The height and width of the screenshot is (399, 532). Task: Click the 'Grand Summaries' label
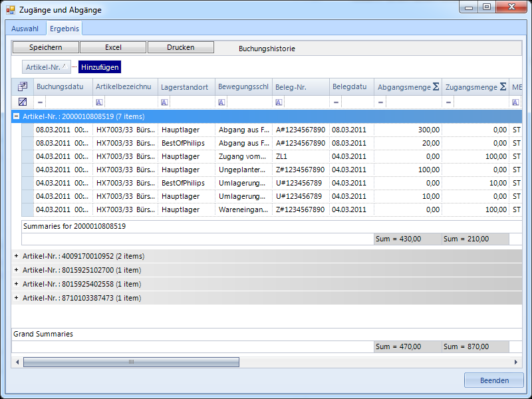[x=43, y=334]
